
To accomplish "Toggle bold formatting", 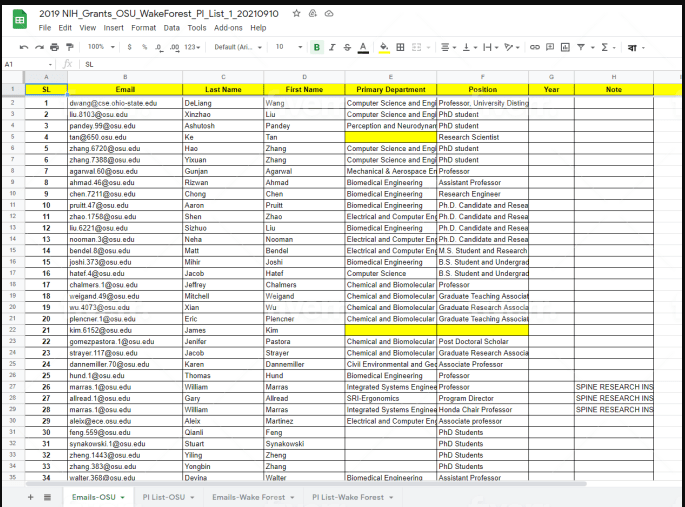I will click(x=317, y=47).
